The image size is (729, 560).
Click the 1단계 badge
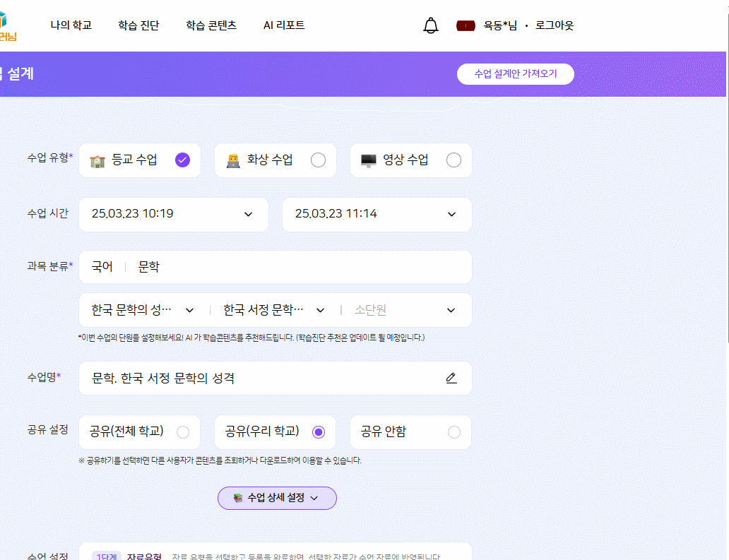(107, 556)
